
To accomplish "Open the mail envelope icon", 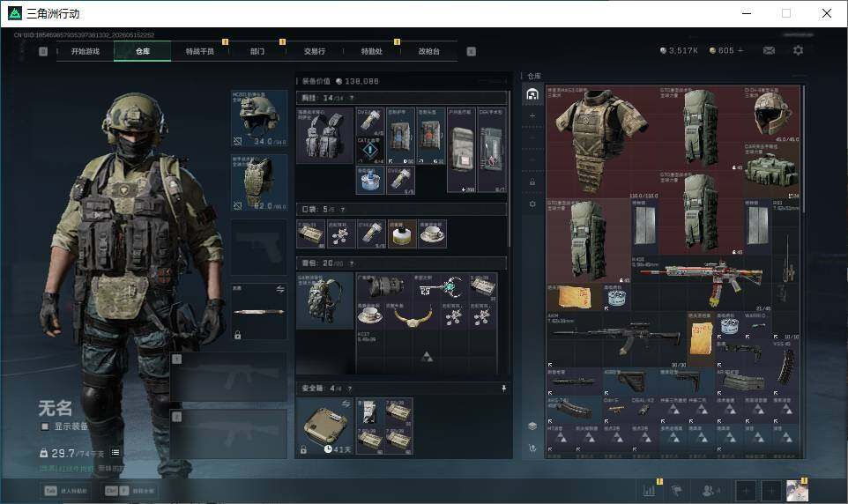I will tap(769, 50).
